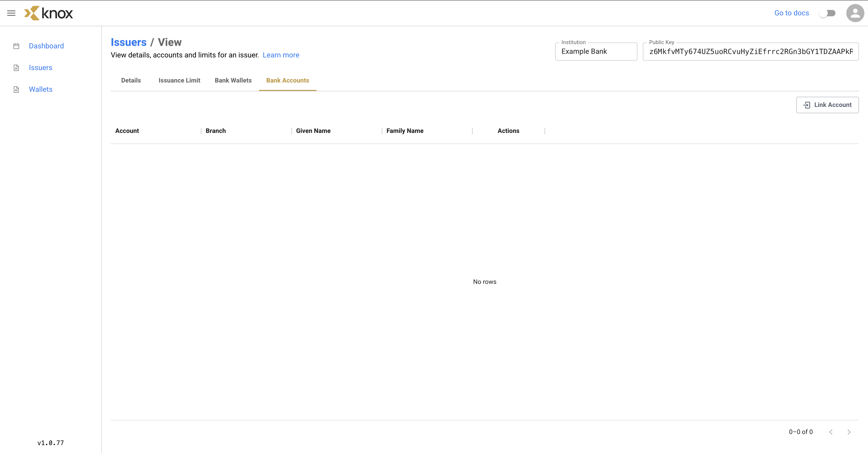Click the Institution field
Screen dimensions: 868x453
(x=596, y=52)
